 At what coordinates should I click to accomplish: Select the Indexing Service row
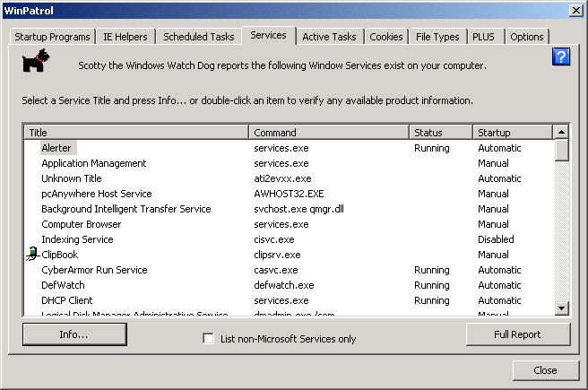coord(77,239)
